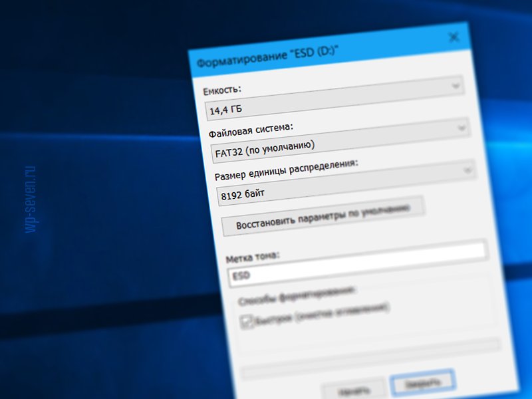
Task: Click the 8192 байт allocation size box
Action: coord(346,182)
